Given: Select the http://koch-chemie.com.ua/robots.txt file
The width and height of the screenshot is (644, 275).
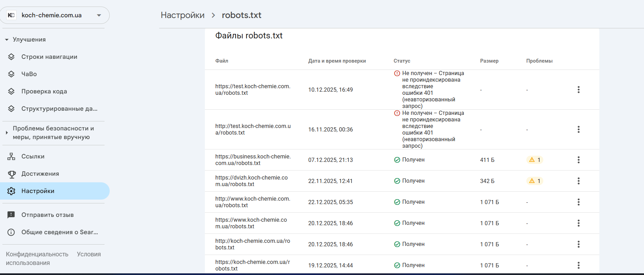Looking at the screenshot, I should point(253,244).
